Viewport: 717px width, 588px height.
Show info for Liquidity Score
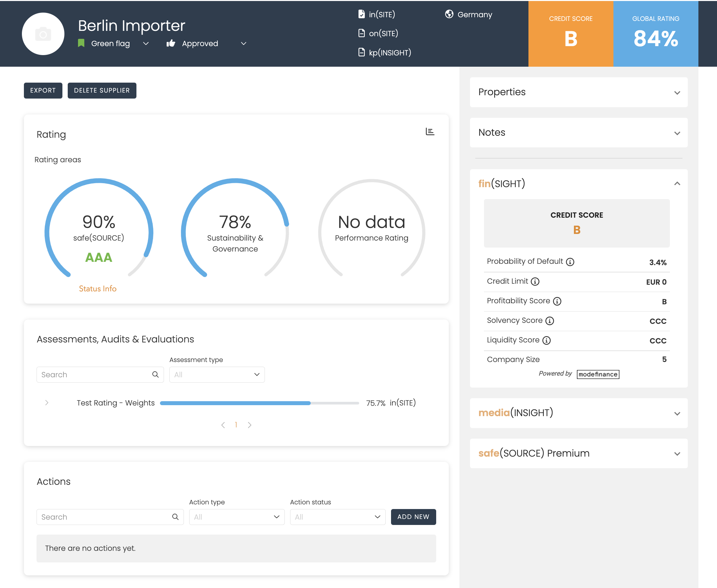(547, 340)
